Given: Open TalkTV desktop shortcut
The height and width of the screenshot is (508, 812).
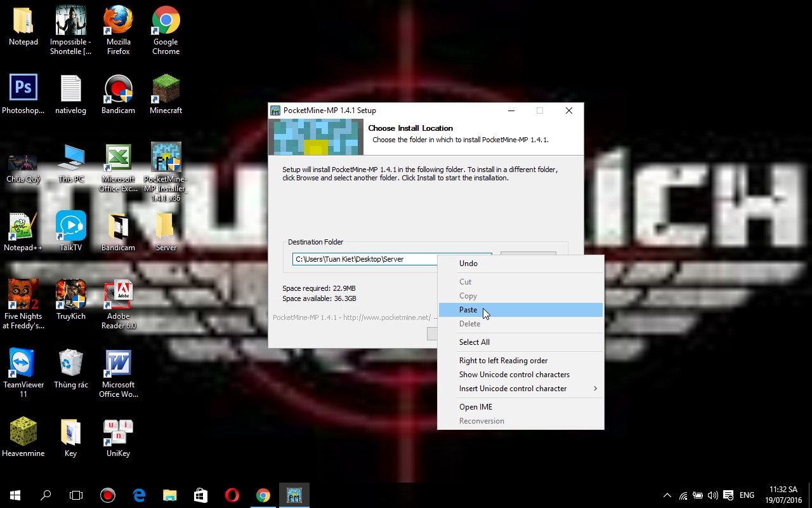Looking at the screenshot, I should point(70,232).
